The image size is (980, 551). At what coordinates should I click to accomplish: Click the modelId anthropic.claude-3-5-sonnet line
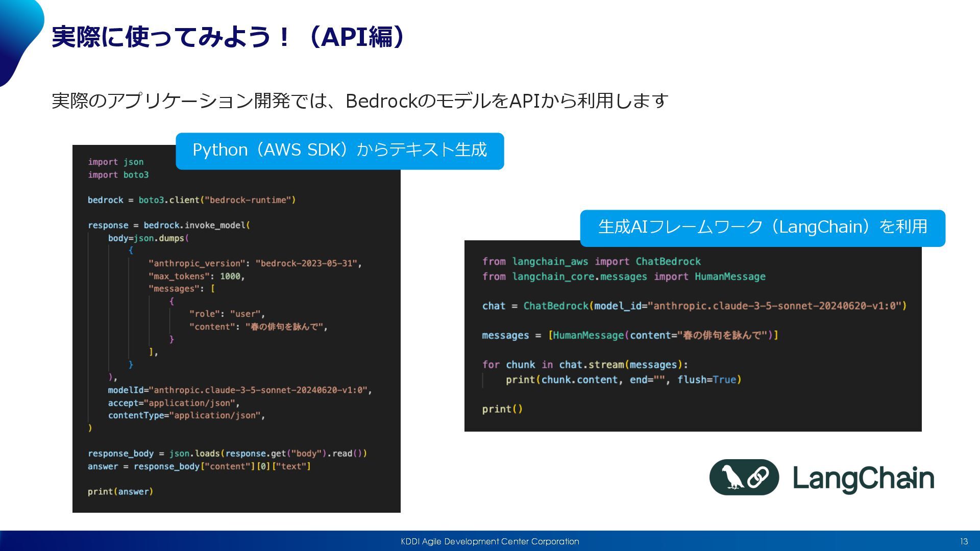tap(239, 390)
